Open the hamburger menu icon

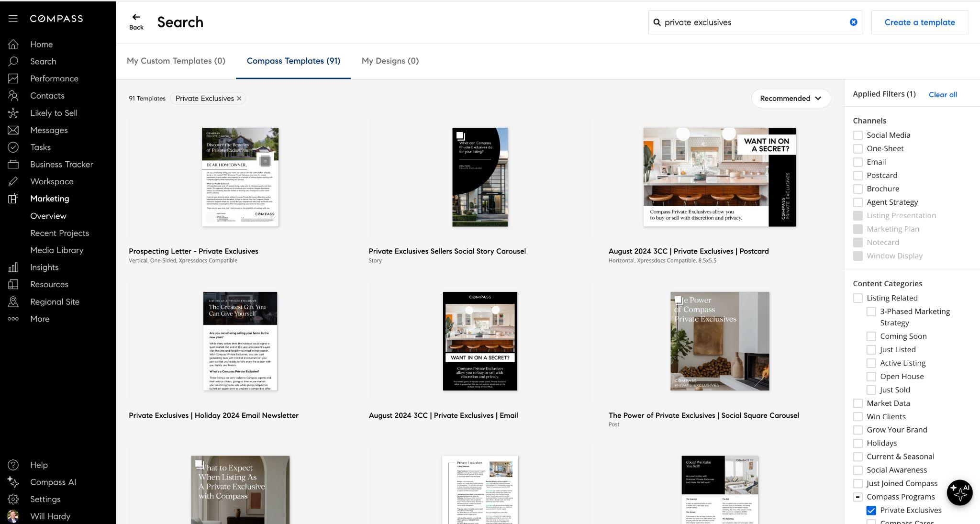tap(13, 18)
